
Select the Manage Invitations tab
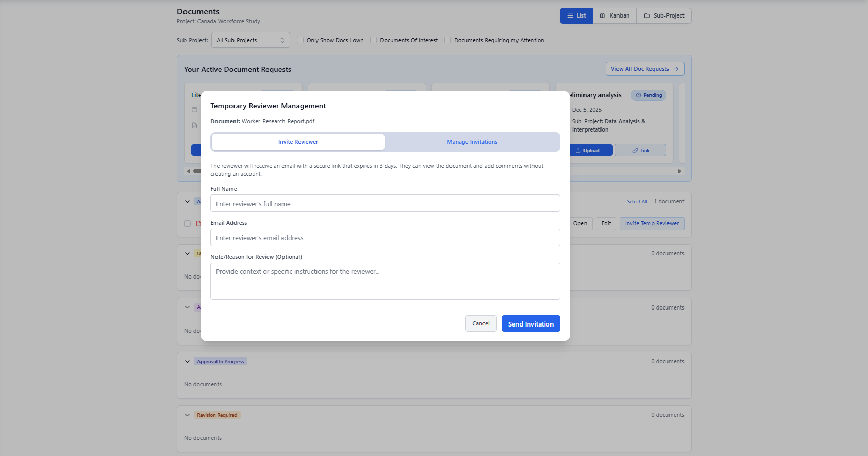tap(472, 142)
